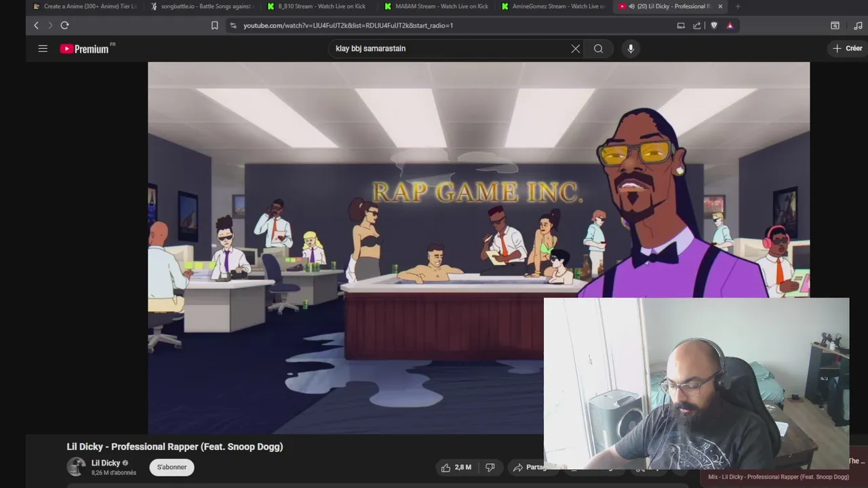Screen dimensions: 868x488
Task: Like the video with thumbs up 2,8 M
Action: (x=456, y=467)
